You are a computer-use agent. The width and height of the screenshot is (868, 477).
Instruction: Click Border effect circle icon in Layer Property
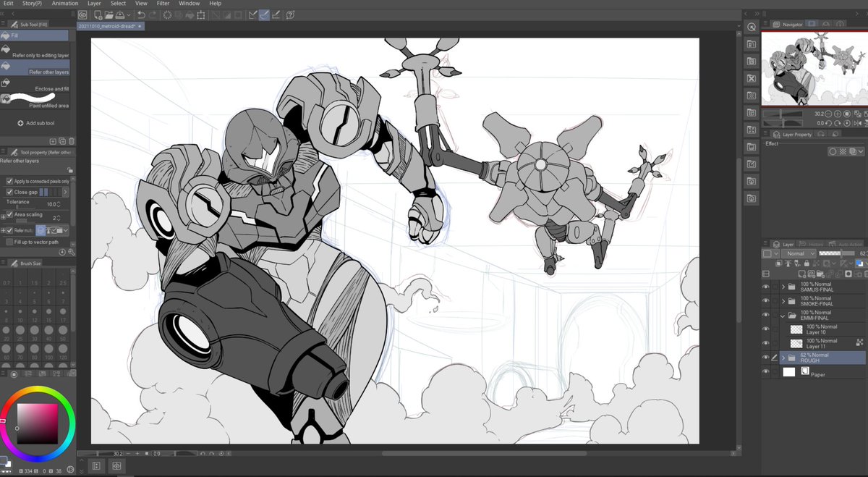(x=833, y=151)
